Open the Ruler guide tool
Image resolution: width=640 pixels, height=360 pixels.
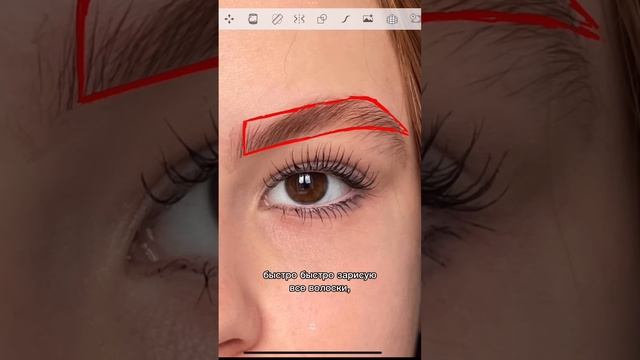(x=277, y=19)
